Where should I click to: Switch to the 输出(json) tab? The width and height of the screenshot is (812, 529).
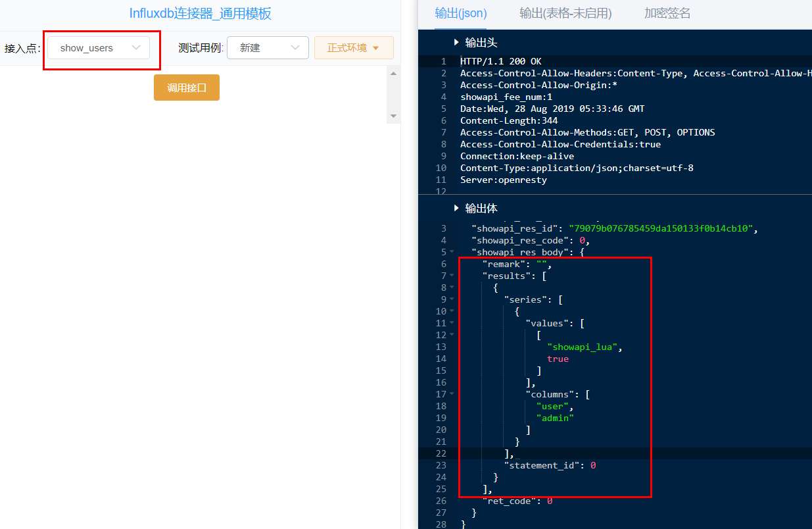(460, 14)
